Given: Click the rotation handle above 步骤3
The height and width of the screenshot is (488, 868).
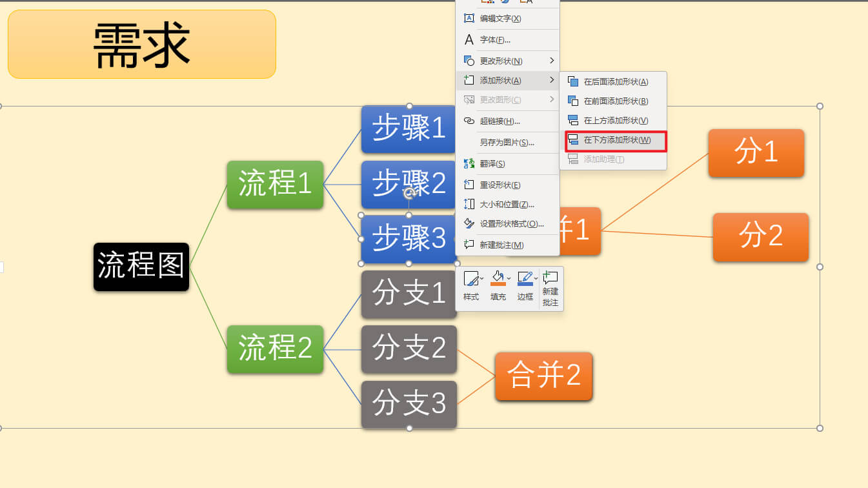Looking at the screenshot, I should click(409, 193).
